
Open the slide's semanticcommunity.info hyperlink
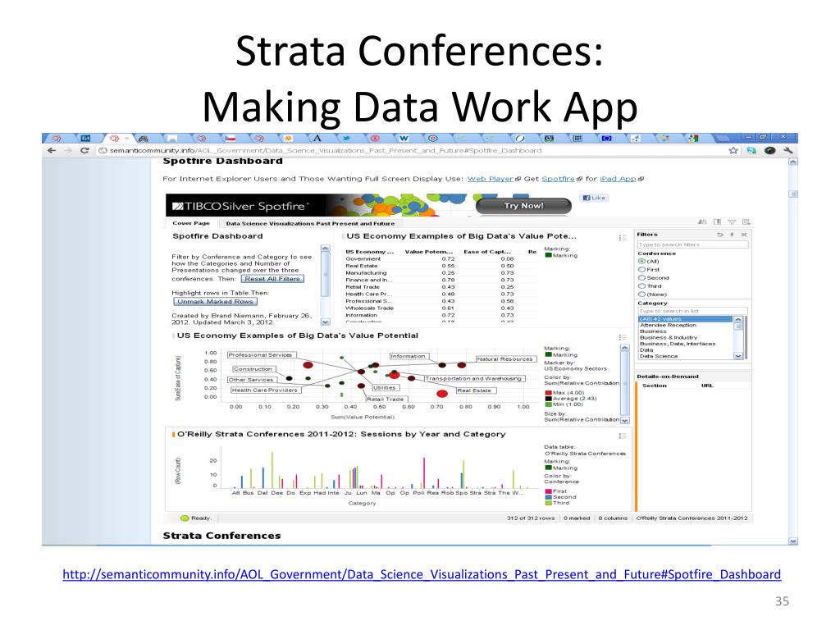[x=422, y=574]
